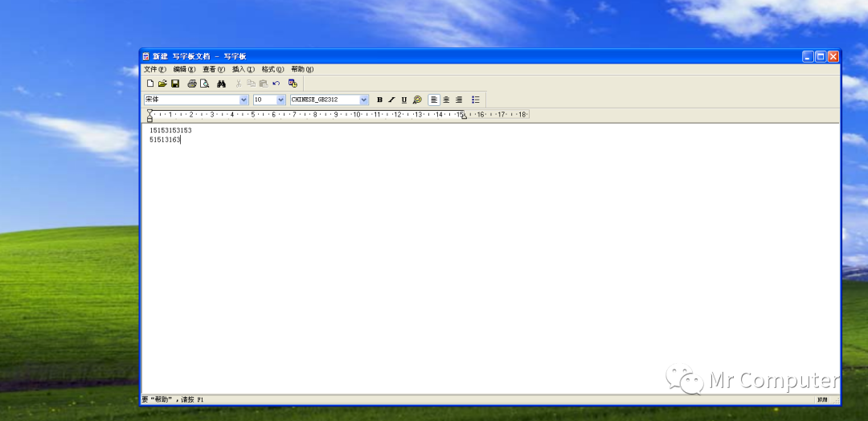Toggle underline formatting

tap(404, 100)
